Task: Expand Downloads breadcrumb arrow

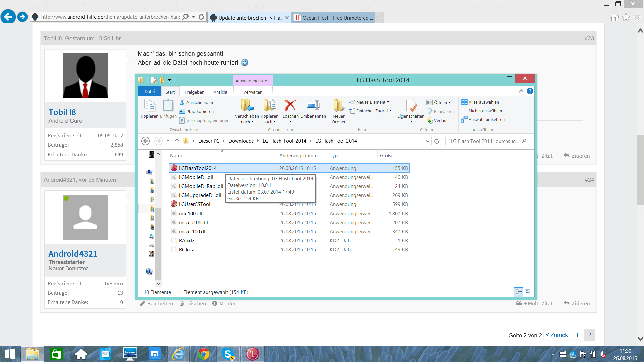Action: point(258,141)
